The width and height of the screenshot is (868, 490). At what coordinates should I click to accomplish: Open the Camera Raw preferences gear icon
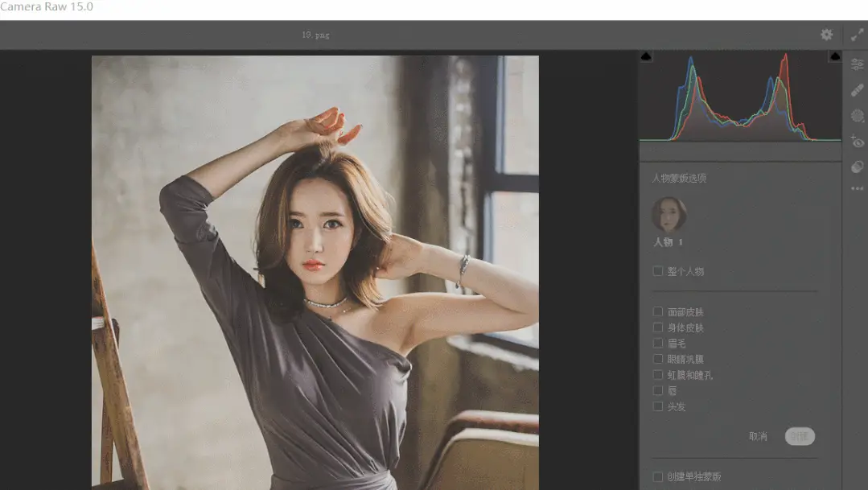pos(826,35)
